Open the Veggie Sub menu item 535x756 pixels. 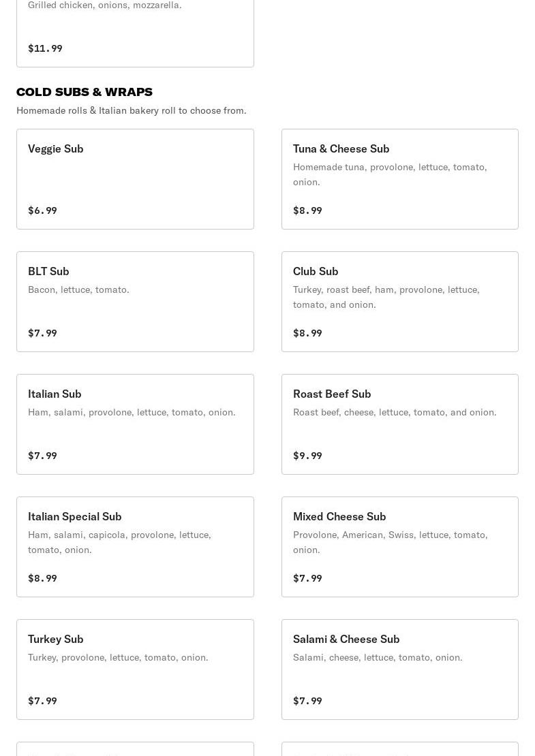[x=135, y=178]
